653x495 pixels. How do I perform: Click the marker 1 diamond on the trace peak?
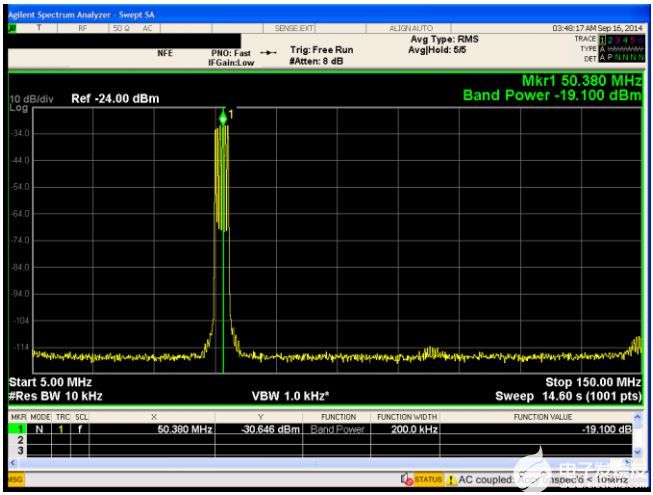(x=223, y=117)
